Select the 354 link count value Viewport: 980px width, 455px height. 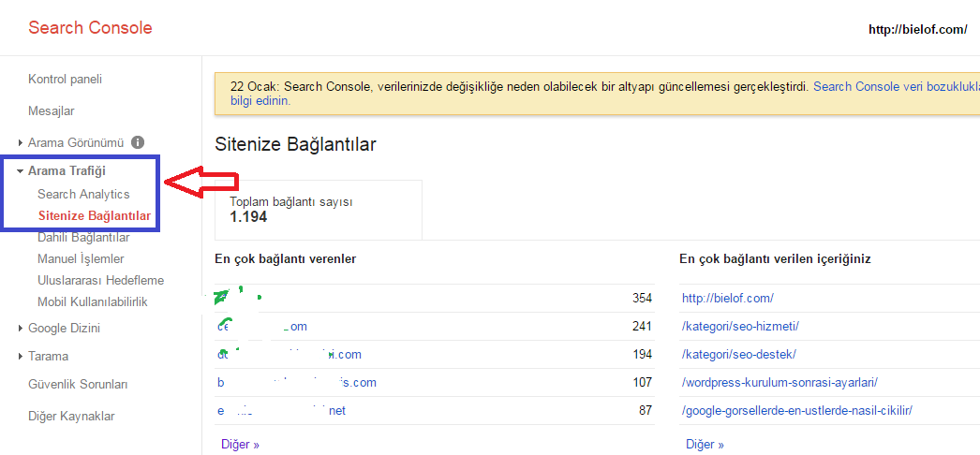[642, 299]
